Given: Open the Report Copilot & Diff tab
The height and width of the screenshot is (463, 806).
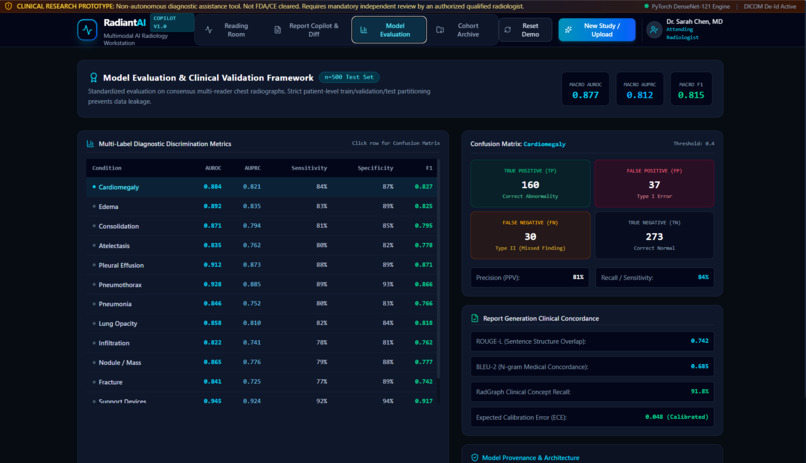Looking at the screenshot, I should [306, 30].
